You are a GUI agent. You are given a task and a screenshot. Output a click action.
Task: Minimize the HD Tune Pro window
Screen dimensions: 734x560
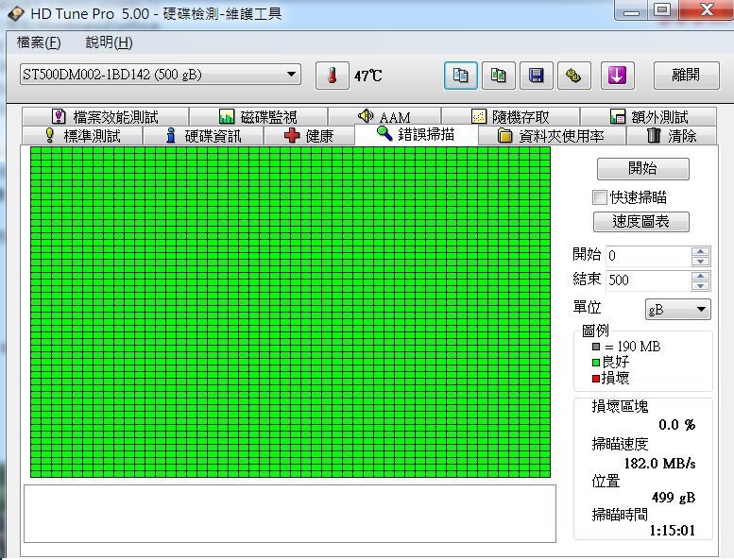click(631, 10)
